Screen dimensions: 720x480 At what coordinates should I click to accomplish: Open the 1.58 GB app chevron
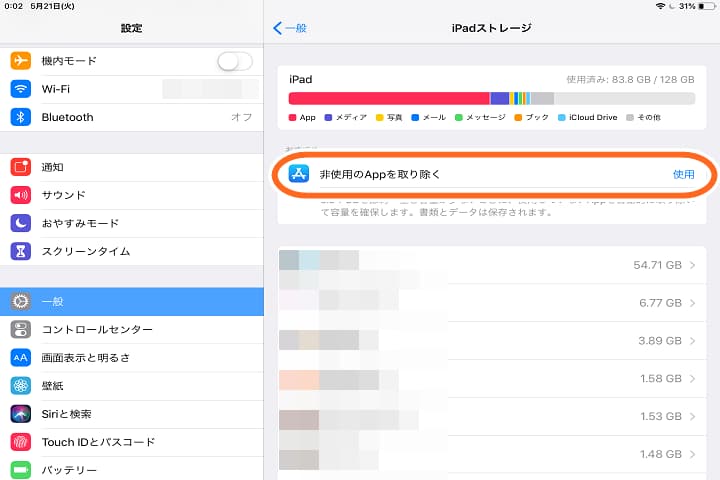[692, 378]
